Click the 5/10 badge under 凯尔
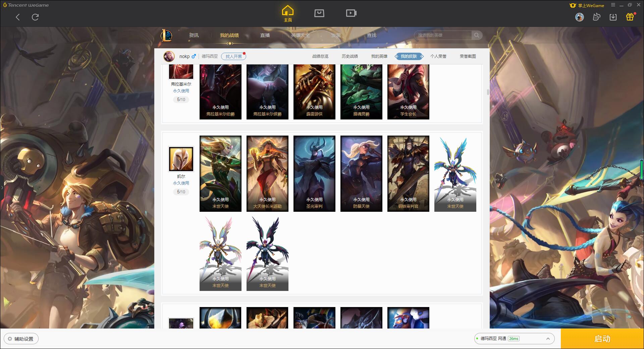 [181, 192]
